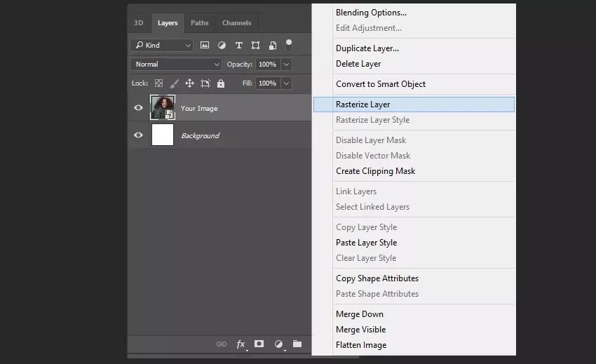Viewport: 596px width, 364px height.
Task: Add layer mask icon
Action: click(x=259, y=344)
